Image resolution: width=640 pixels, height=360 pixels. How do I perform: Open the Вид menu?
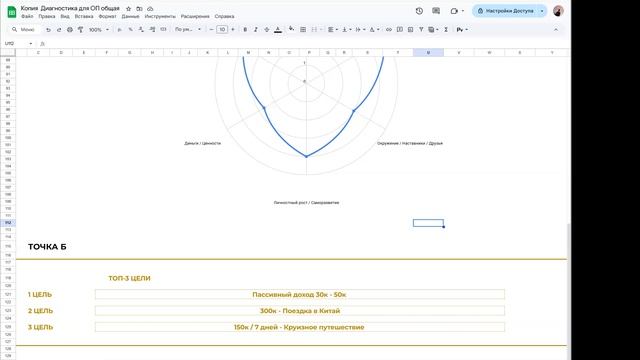coord(65,16)
